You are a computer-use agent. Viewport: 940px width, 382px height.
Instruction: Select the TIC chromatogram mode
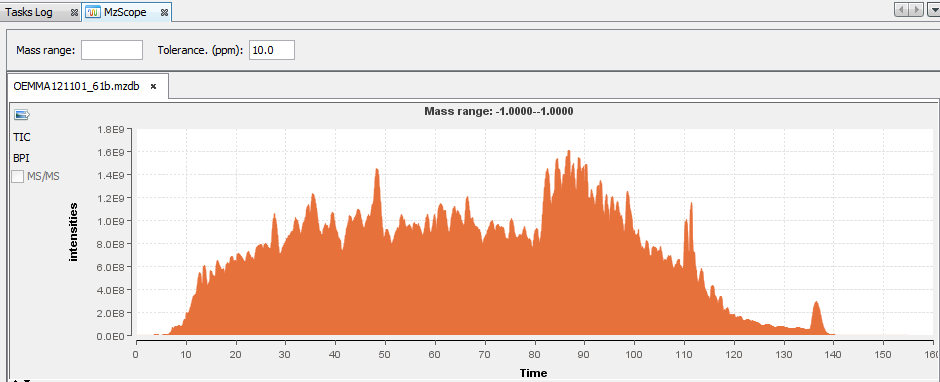pyautogui.click(x=22, y=137)
